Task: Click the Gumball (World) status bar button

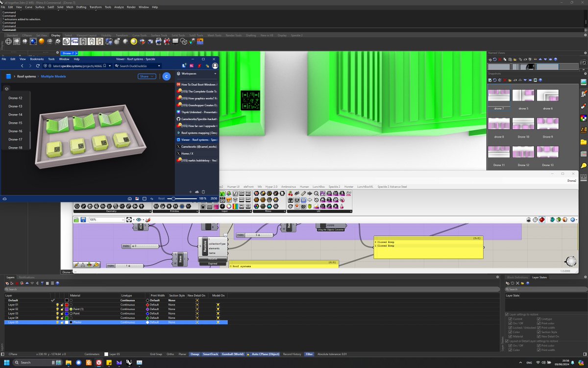Action: coord(233,354)
